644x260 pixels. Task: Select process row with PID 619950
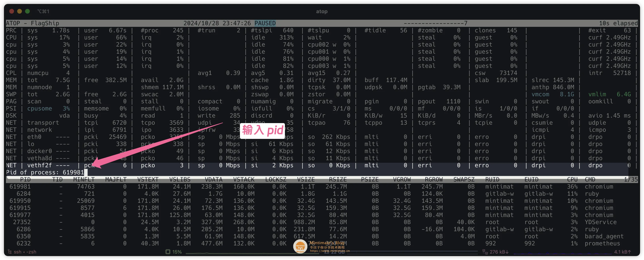pyautogui.click(x=322, y=201)
